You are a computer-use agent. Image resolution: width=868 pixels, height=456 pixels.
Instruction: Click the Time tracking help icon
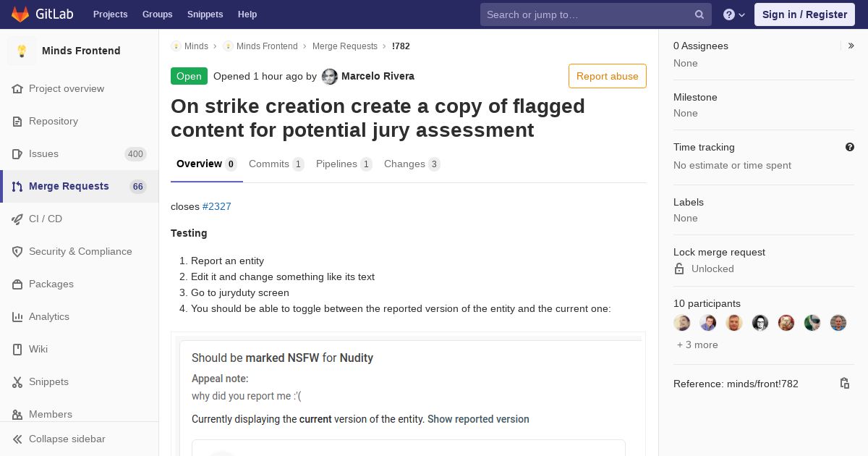850,147
